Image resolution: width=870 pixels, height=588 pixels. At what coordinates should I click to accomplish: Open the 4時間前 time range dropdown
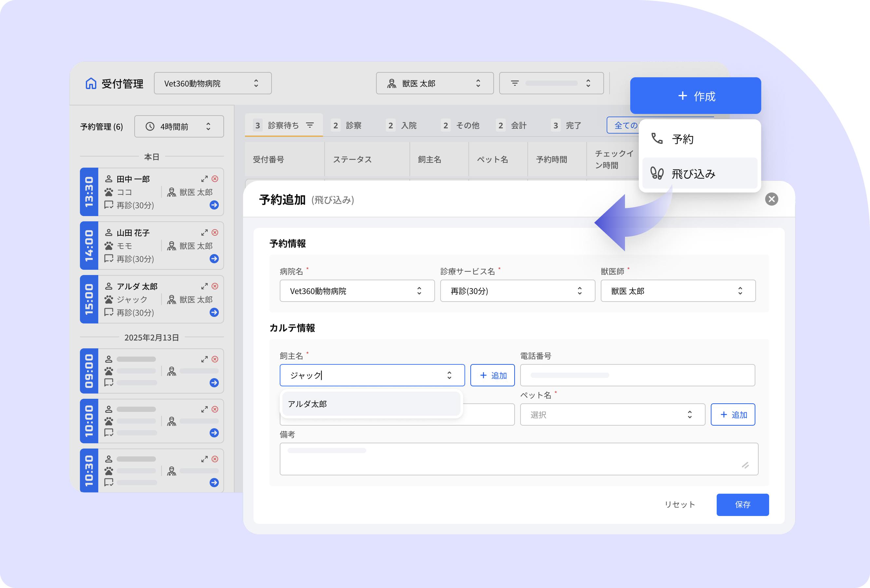[x=179, y=126]
